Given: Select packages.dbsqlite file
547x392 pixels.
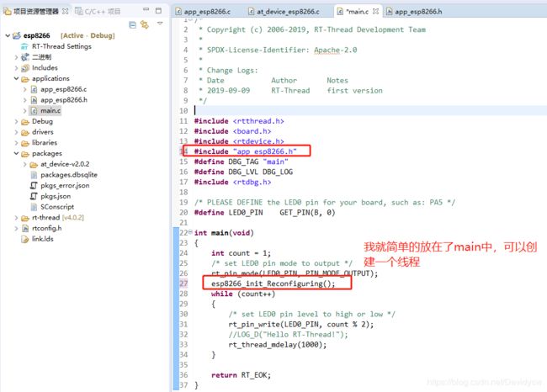Looking at the screenshot, I should pos(69,175).
